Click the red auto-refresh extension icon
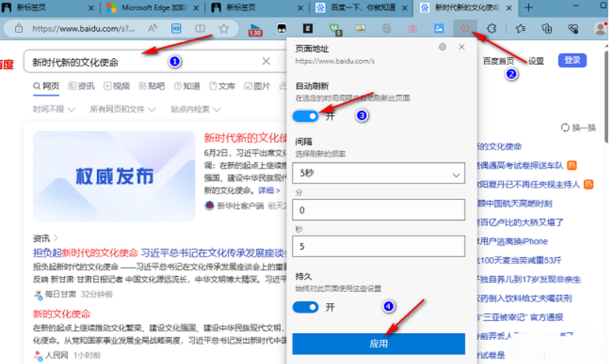This screenshot has height=364, width=612. click(465, 28)
